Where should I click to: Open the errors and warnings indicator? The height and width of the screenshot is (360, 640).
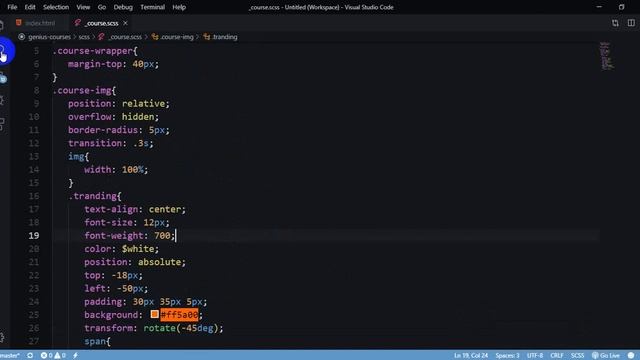point(53,356)
